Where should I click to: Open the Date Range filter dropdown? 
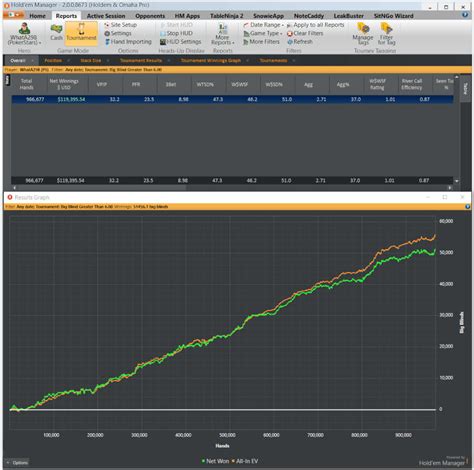[x=263, y=25]
